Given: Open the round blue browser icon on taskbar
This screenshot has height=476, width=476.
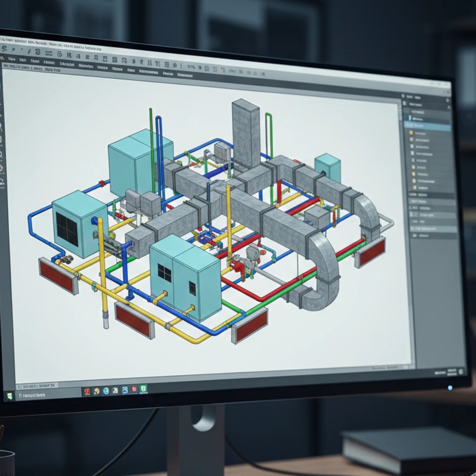Looking at the screenshot, I should pos(106,391).
